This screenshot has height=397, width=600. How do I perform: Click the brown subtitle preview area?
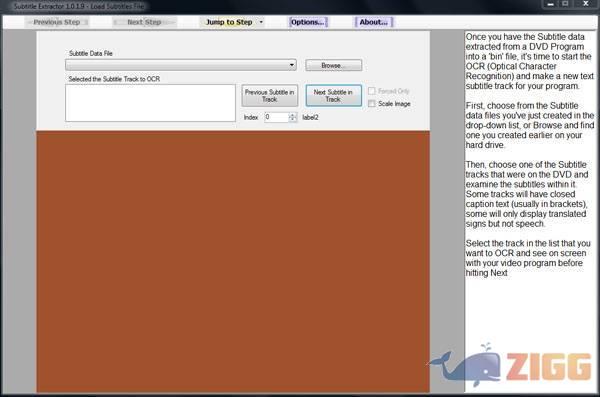pyautogui.click(x=233, y=261)
